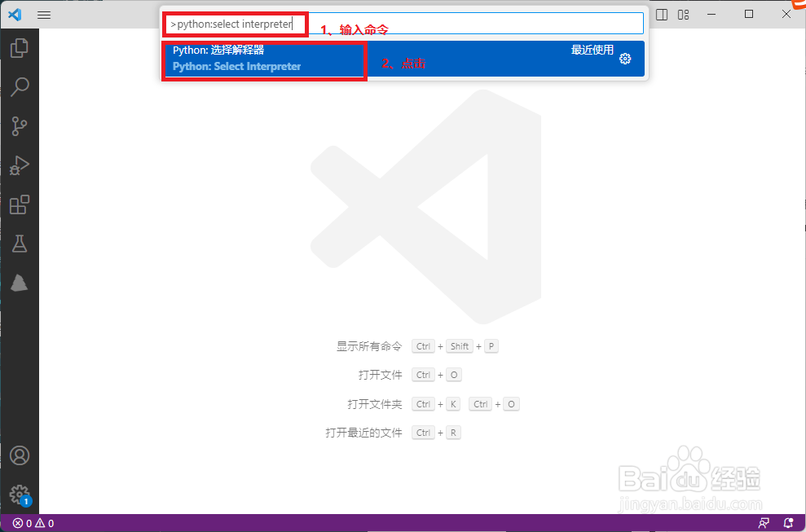This screenshot has height=532, width=806.
Task: Click the 打开文件 shortcut hint text
Action: 381,375
